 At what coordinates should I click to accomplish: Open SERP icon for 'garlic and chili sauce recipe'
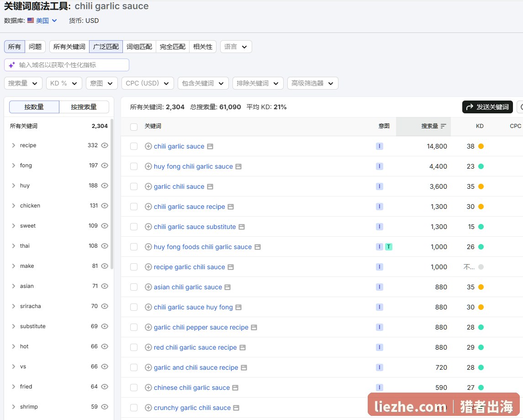(x=244, y=367)
